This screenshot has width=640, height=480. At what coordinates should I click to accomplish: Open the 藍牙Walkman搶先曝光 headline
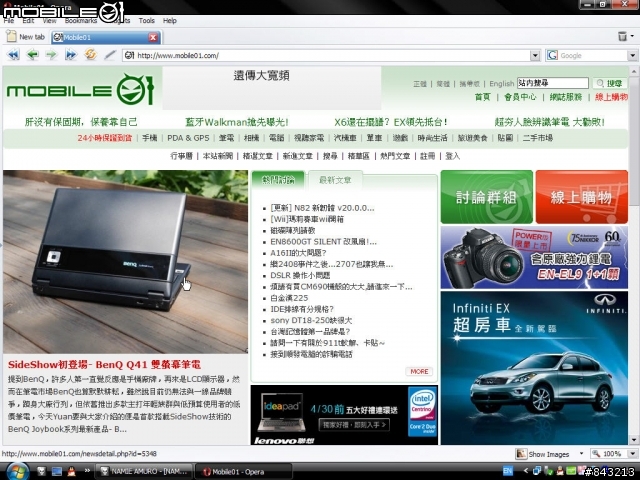237,122
